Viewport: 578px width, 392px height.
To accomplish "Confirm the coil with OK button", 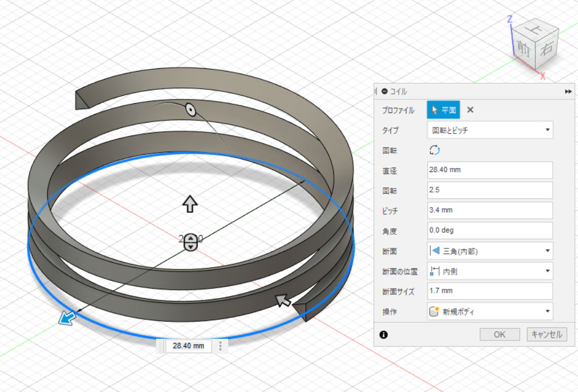I will coord(499,334).
